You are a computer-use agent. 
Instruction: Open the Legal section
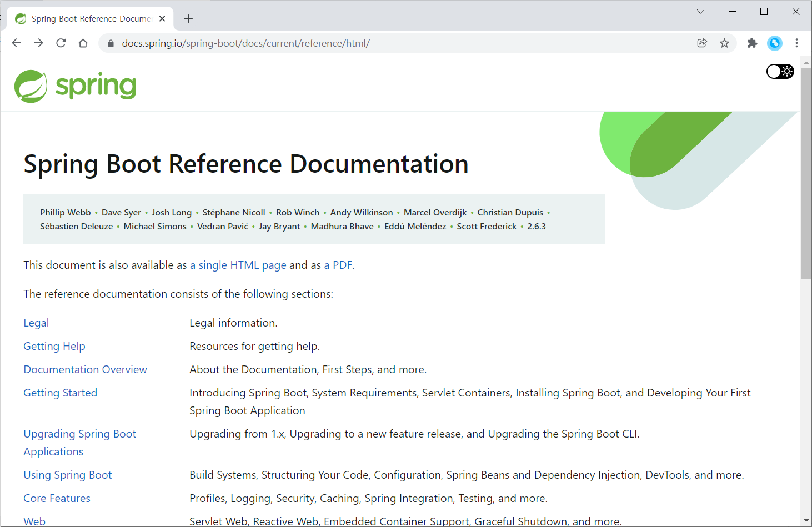[x=36, y=323]
